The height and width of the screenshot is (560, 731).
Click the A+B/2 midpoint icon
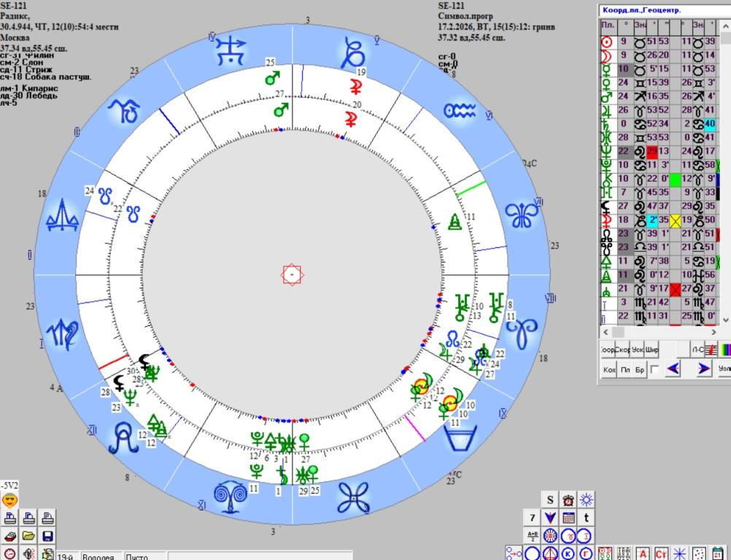(x=533, y=536)
